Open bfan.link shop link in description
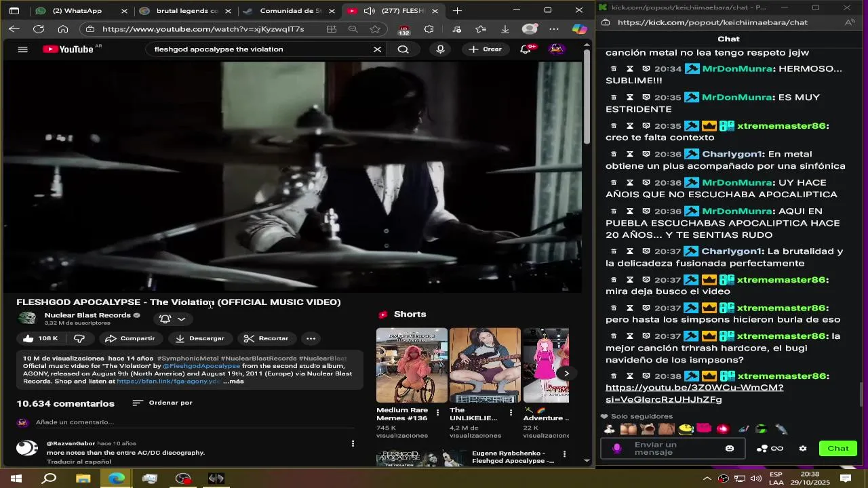This screenshot has height=488, width=868. coord(169,382)
